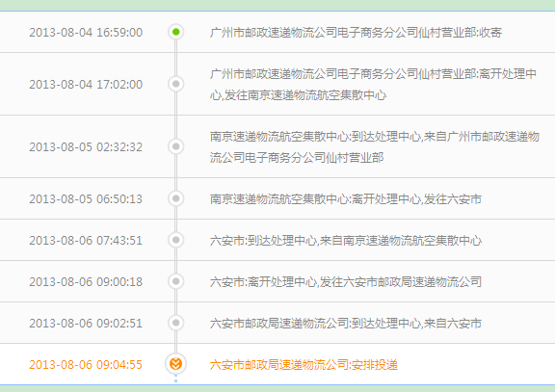This screenshot has width=555, height=392.
Task: Select timestamp 2013-08-06 09:02:51
Action: 86,324
